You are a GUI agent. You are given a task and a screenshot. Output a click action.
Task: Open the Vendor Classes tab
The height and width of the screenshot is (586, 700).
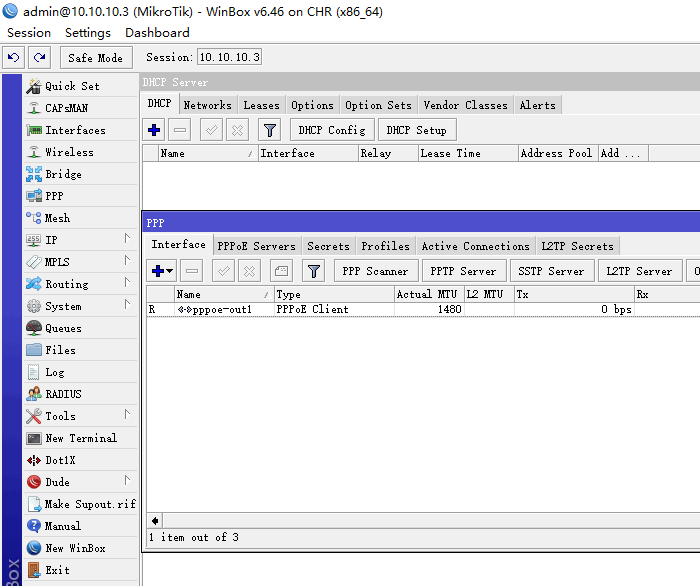coord(466,105)
